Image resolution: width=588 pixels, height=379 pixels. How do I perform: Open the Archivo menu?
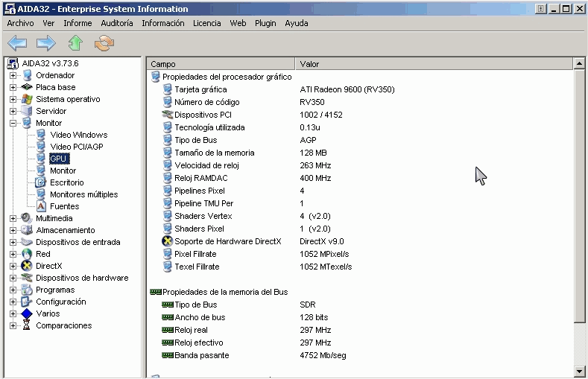20,23
